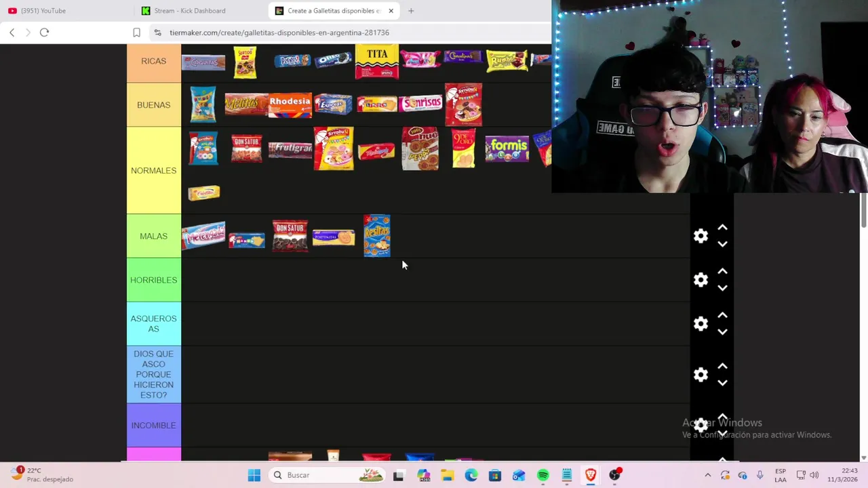
Task: Select the Rumba pack in RICAS
Action: click(x=507, y=61)
